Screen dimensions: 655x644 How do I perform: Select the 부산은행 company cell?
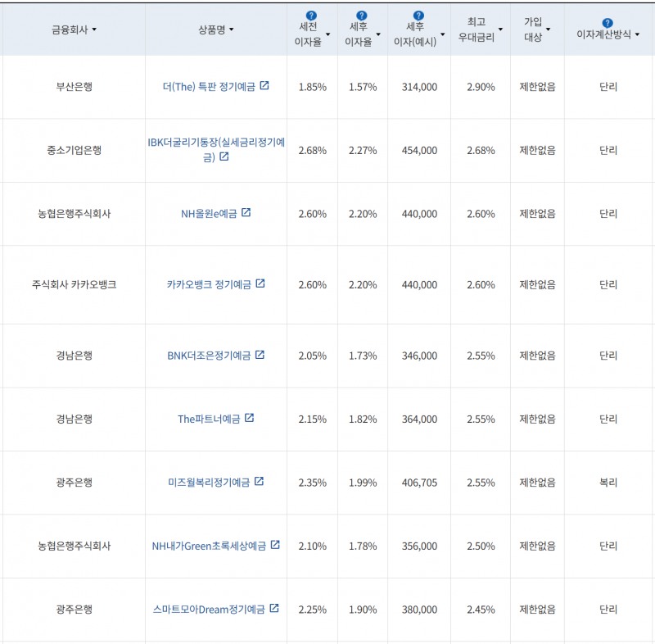[x=74, y=87]
